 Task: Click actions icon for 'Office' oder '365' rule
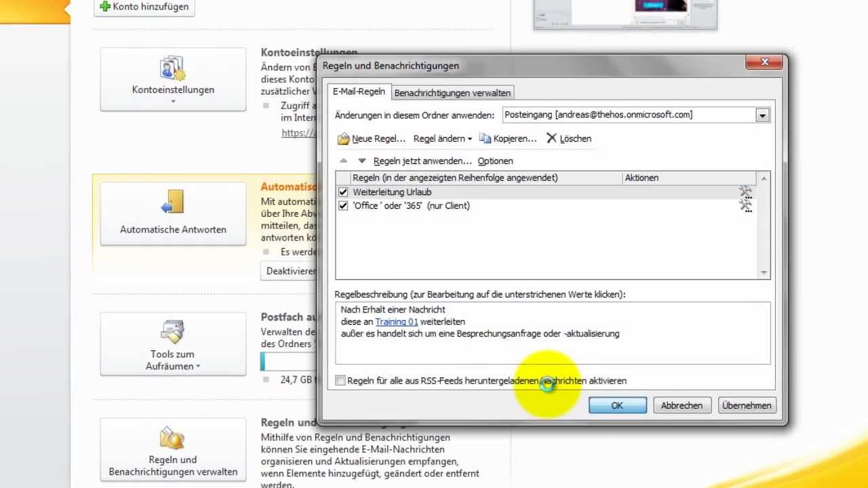click(x=746, y=206)
